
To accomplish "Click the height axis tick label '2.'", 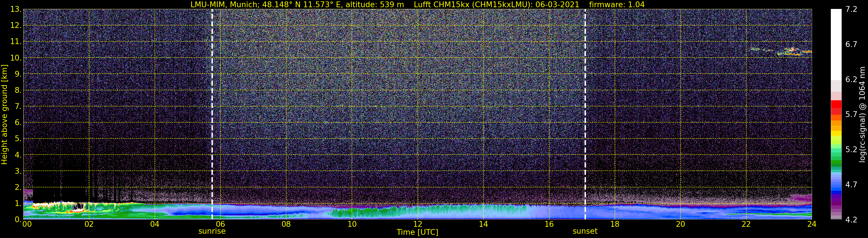I will [18, 188].
